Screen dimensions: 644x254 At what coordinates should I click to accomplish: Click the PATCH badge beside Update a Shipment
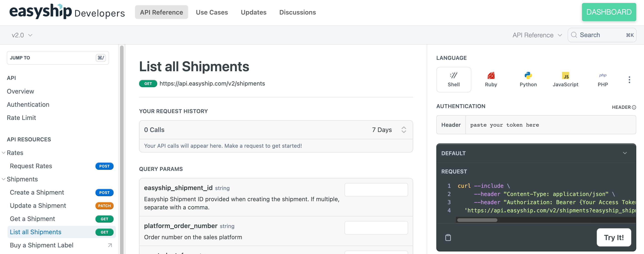pos(104,206)
